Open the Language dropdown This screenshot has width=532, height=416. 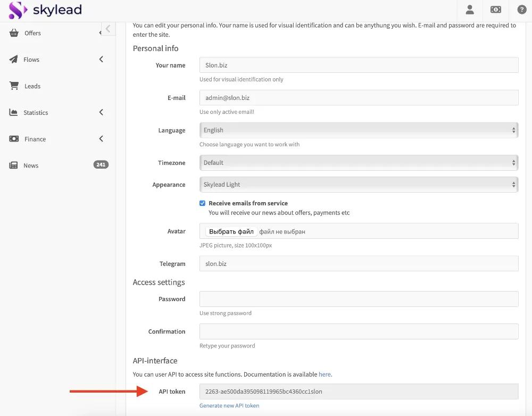point(359,130)
